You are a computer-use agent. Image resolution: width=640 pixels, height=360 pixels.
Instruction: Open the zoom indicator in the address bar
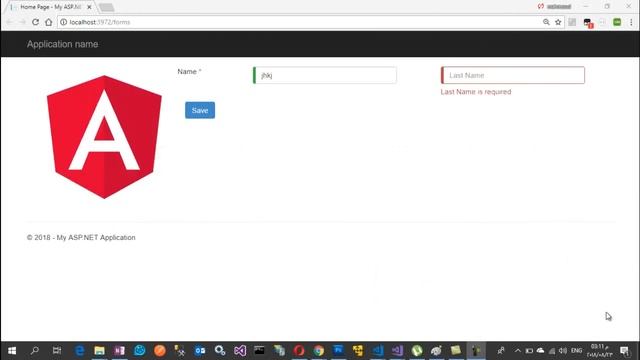click(546, 22)
